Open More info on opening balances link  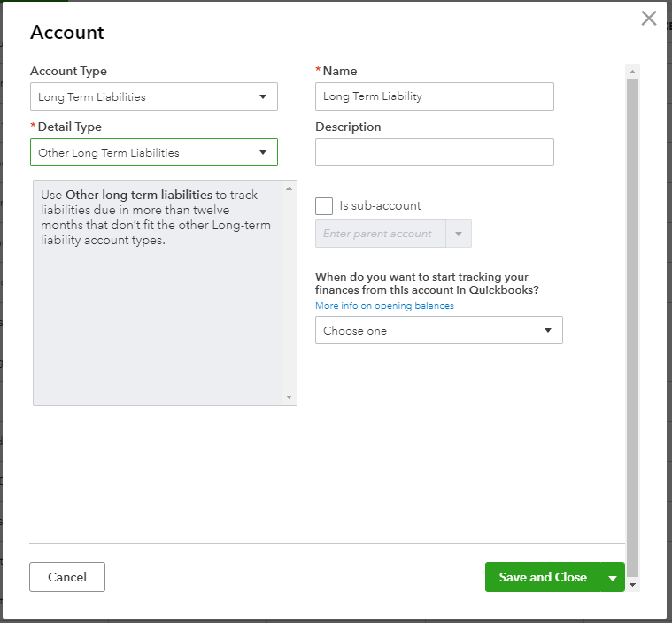coord(384,306)
